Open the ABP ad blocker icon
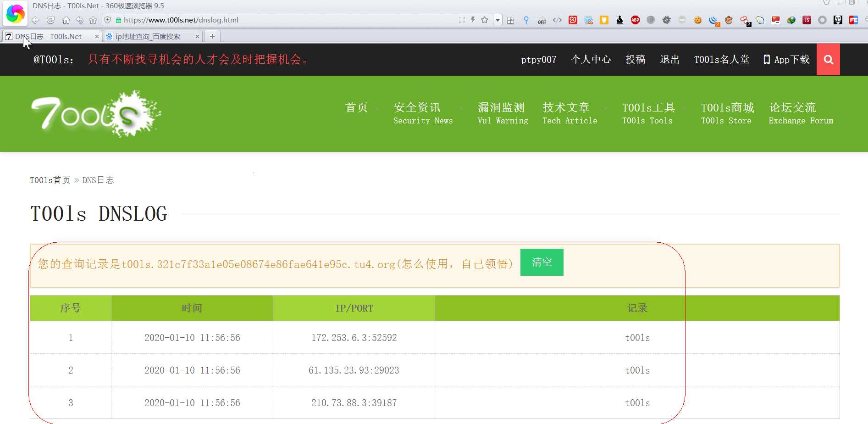 636,20
